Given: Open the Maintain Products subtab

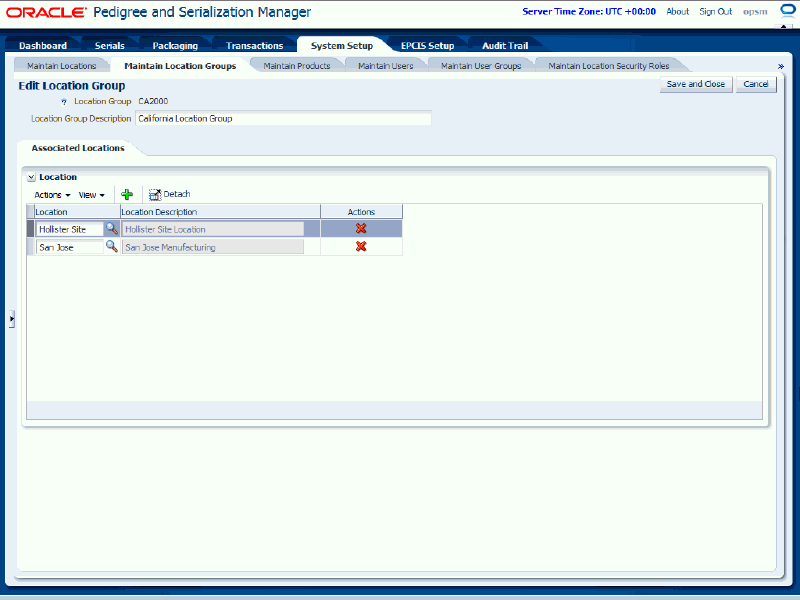Looking at the screenshot, I should [x=297, y=66].
